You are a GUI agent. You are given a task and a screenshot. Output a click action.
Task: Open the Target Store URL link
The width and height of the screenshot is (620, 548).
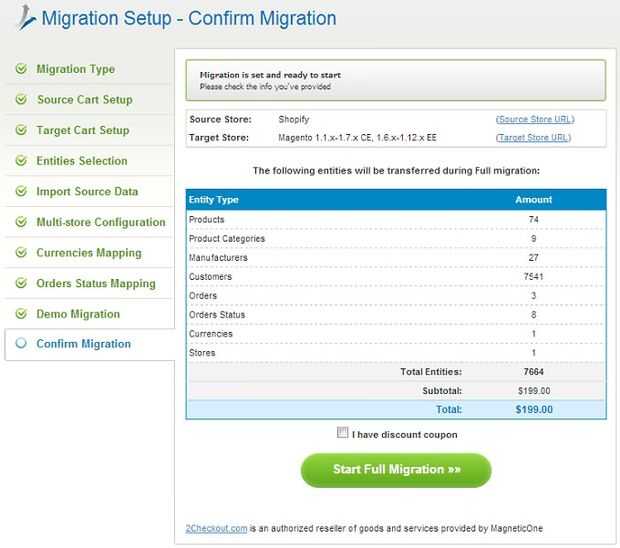click(x=534, y=138)
